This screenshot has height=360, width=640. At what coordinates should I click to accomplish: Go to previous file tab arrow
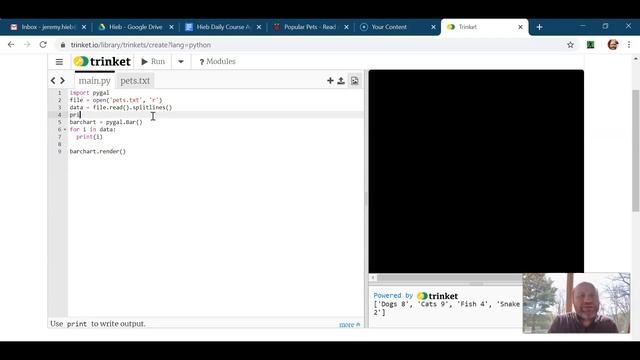(x=53, y=80)
